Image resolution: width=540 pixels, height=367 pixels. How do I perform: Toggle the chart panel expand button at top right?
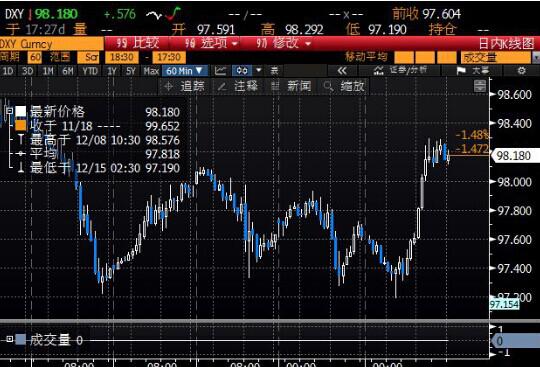(x=480, y=85)
